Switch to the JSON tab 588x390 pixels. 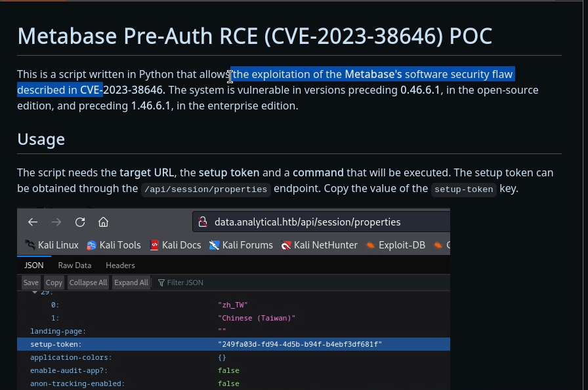point(33,265)
